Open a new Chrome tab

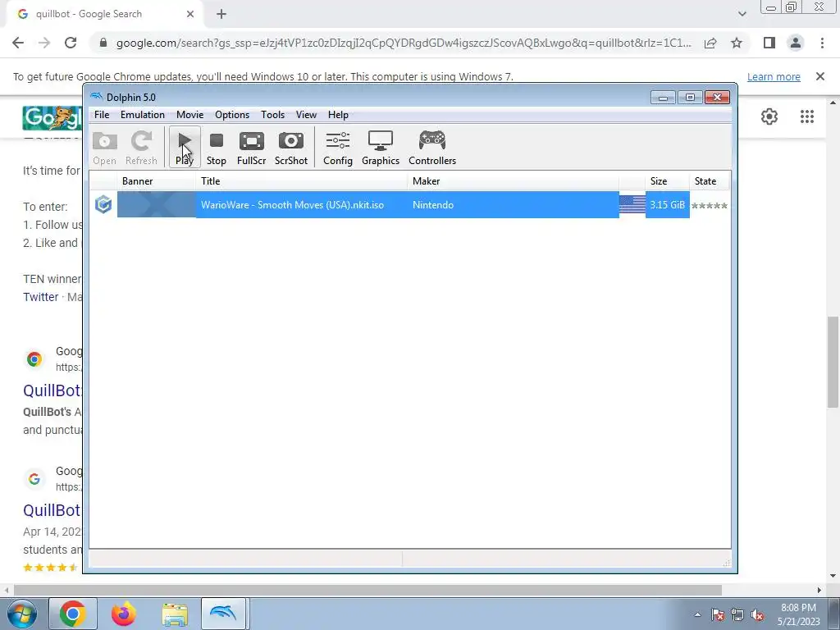221,15
